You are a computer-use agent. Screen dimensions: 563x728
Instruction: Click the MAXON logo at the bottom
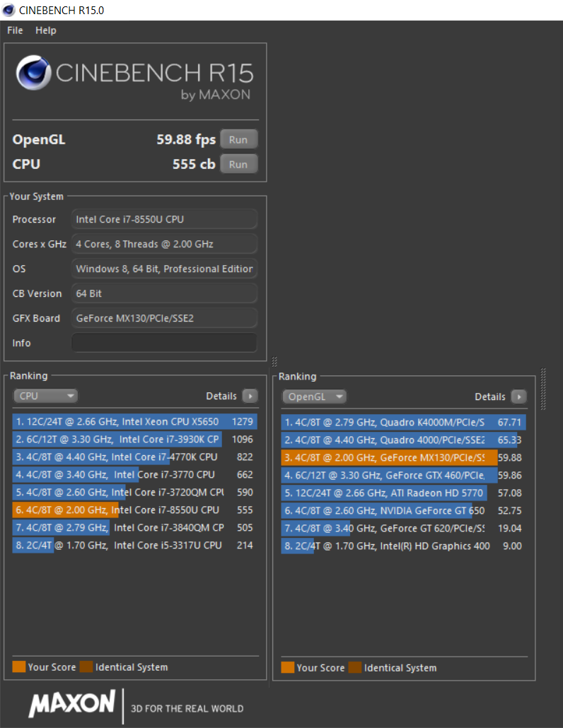[71, 703]
